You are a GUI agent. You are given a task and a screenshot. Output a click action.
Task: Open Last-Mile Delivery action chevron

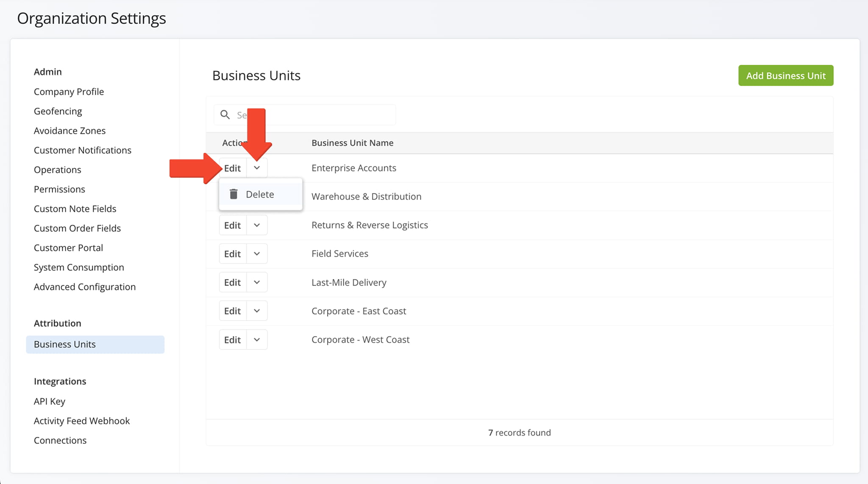point(257,282)
